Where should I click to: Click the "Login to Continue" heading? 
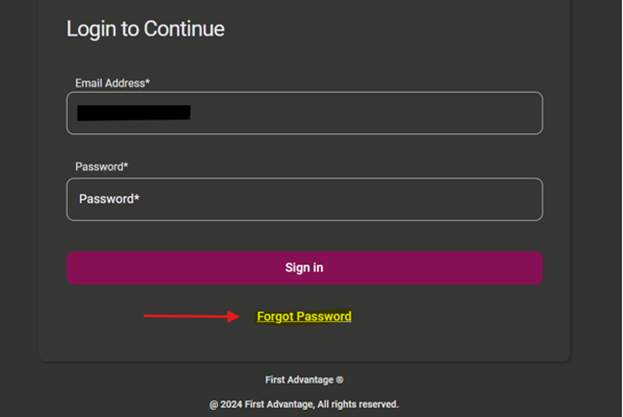click(x=145, y=29)
